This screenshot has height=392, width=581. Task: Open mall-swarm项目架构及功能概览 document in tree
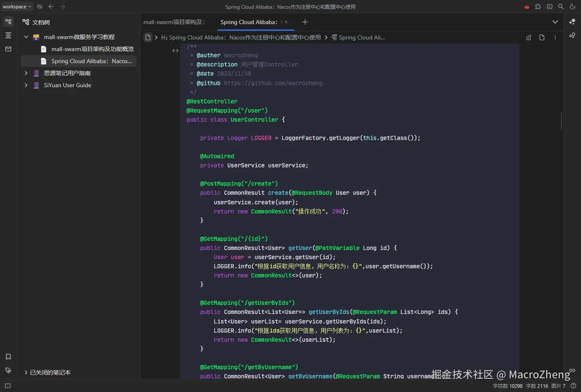pyautogui.click(x=92, y=49)
